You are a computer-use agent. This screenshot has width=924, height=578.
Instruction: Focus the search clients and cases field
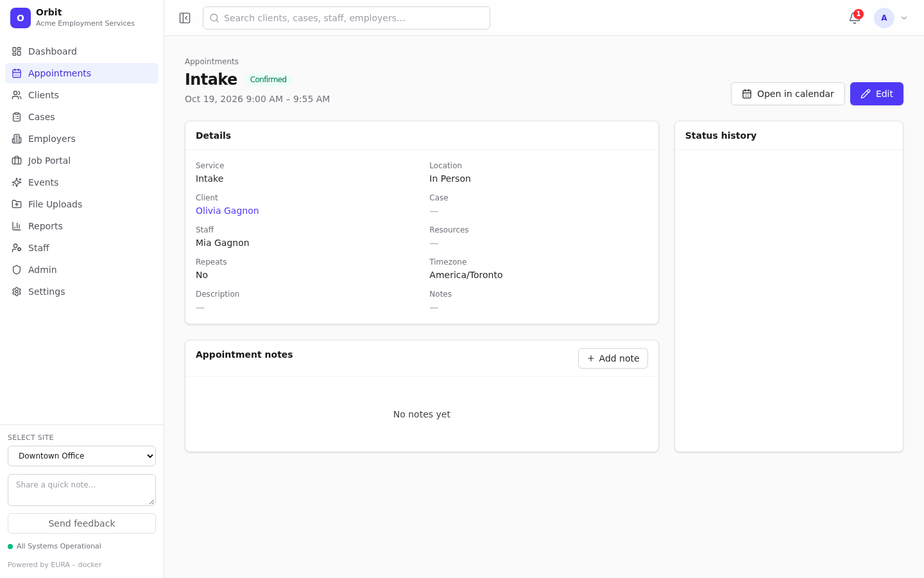346,18
